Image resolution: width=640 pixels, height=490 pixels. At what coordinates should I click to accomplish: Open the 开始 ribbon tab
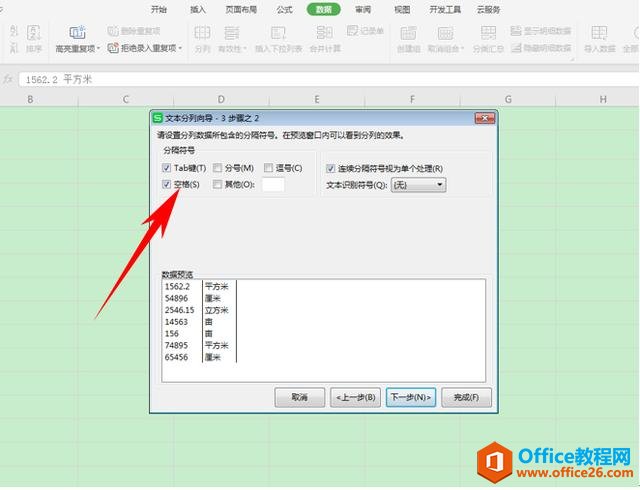(159, 9)
